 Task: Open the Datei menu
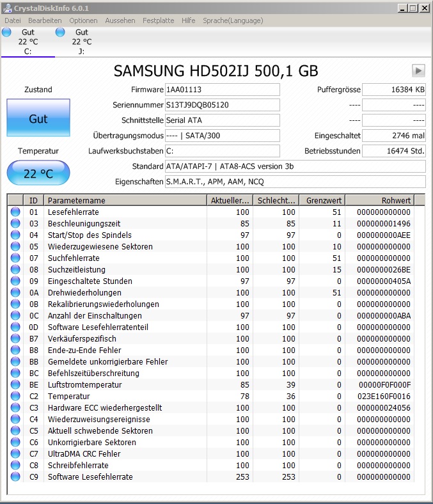[13, 20]
